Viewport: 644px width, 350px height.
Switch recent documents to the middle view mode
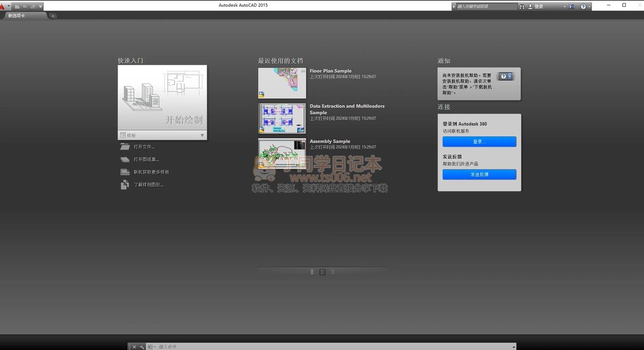322,272
